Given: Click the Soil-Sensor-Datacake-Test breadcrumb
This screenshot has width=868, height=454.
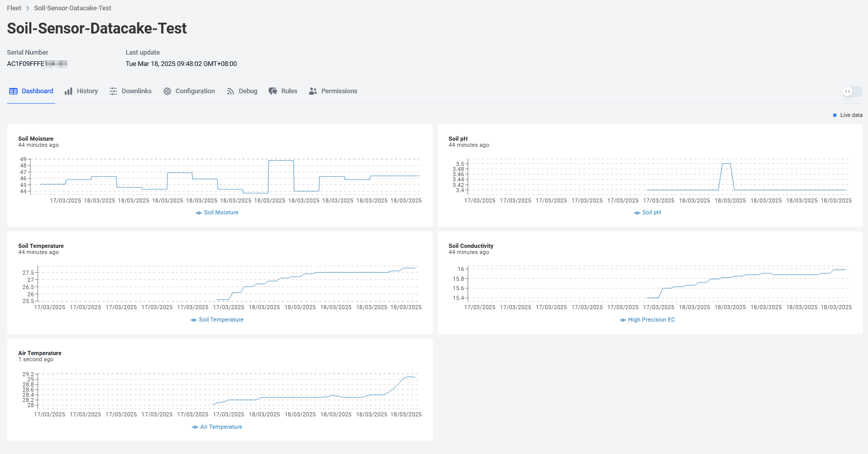Looking at the screenshot, I should tap(73, 8).
